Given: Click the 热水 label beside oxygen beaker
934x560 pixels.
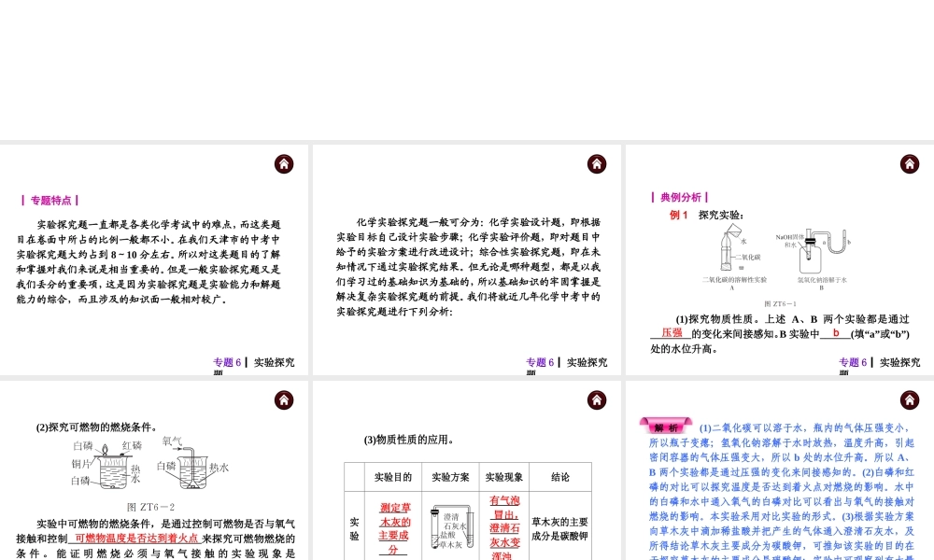Looking at the screenshot, I should point(219,468).
